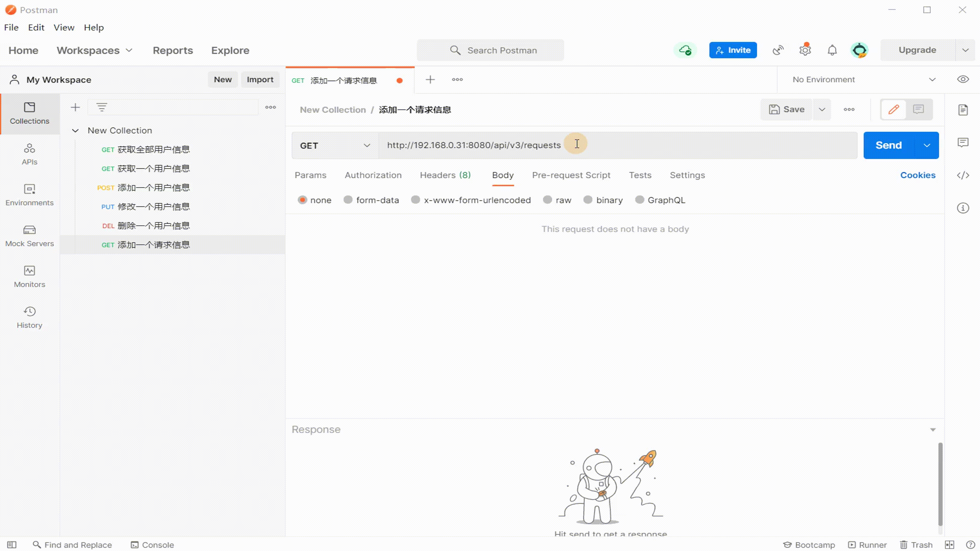
Task: Click the Import button
Action: 260,80
